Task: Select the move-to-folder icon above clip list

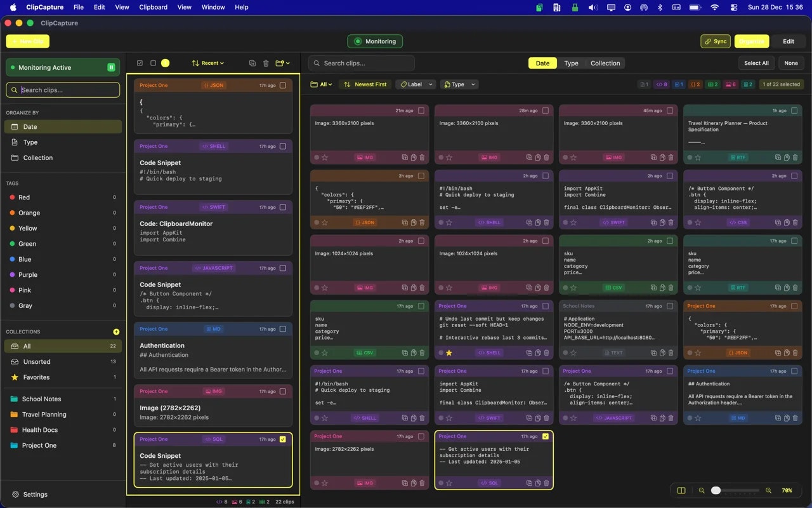Action: [x=281, y=63]
